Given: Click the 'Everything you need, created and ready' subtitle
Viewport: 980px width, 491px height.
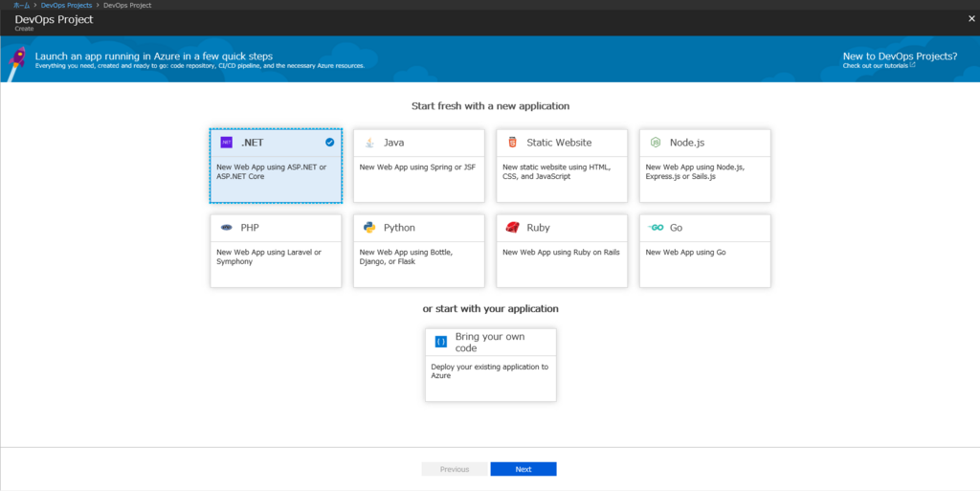Looking at the screenshot, I should [x=199, y=66].
